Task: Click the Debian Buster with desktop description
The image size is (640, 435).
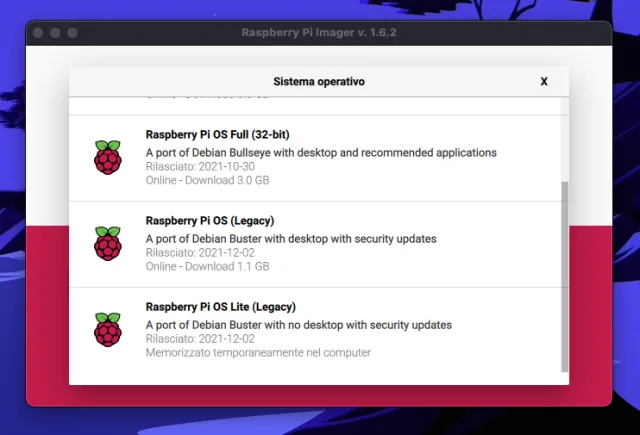Action: tap(290, 239)
